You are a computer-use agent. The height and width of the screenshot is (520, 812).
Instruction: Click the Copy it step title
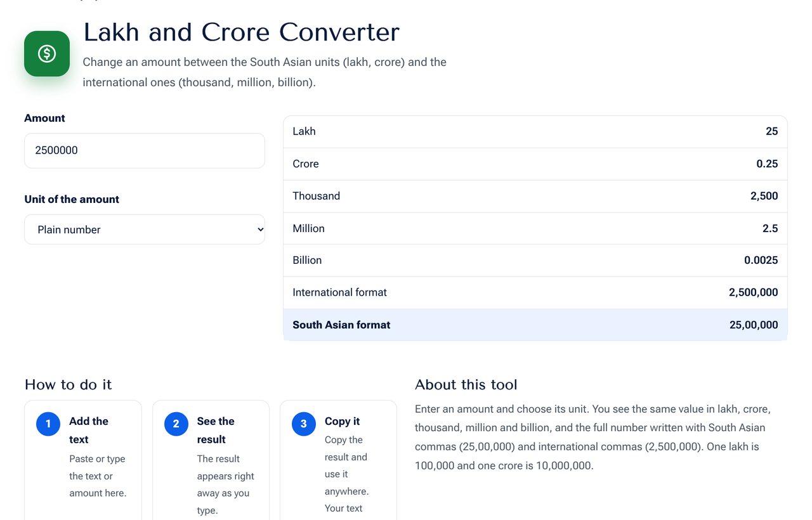coord(342,421)
